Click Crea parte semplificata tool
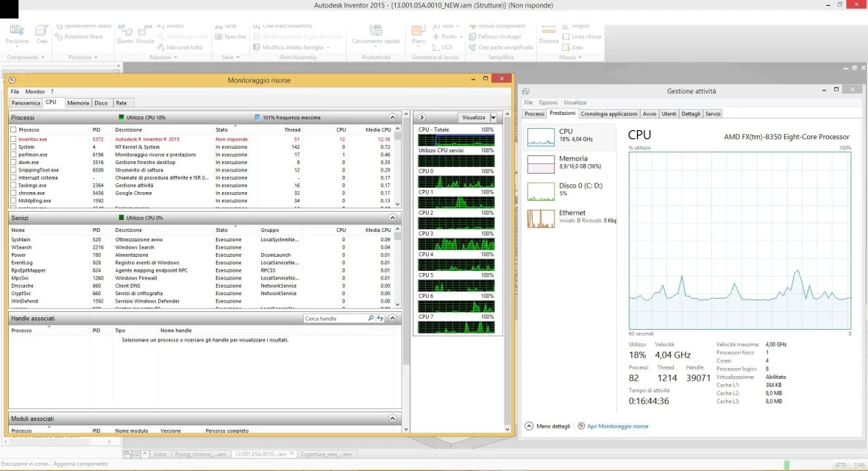 [x=500, y=48]
